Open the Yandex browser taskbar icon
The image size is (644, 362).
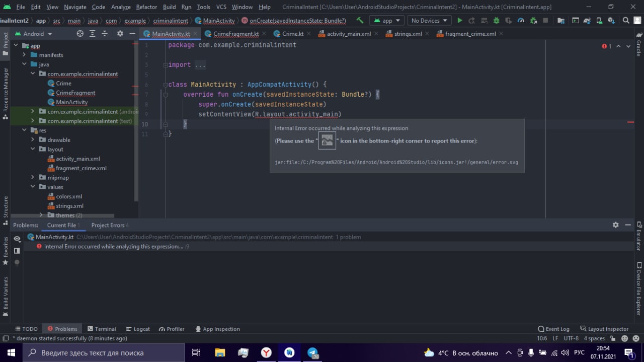pos(266,352)
